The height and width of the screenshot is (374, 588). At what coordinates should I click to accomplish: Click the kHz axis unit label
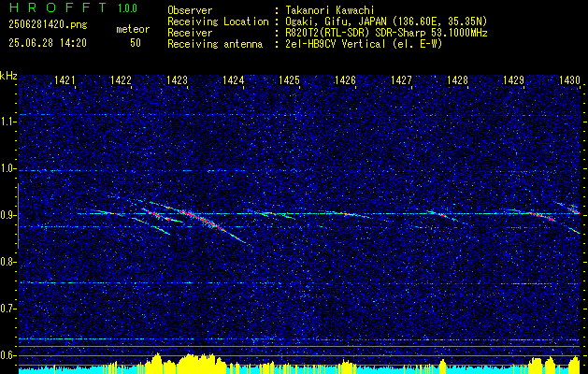(8, 76)
